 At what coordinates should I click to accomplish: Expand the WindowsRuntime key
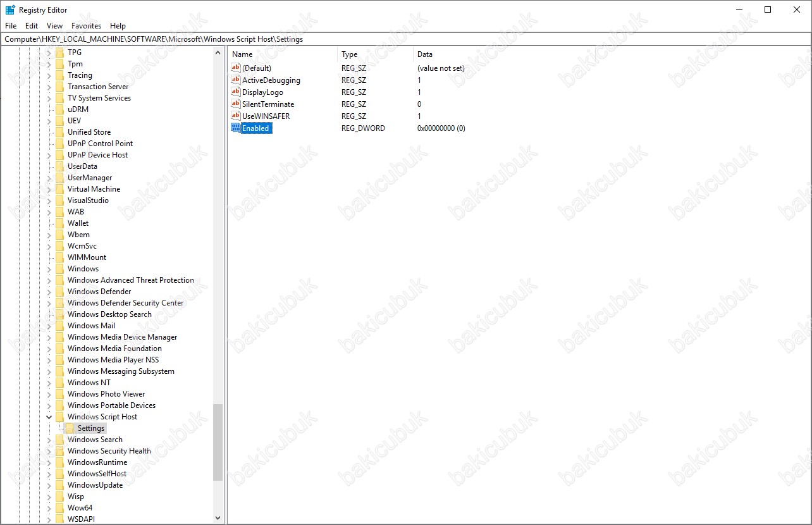pyautogui.click(x=49, y=462)
